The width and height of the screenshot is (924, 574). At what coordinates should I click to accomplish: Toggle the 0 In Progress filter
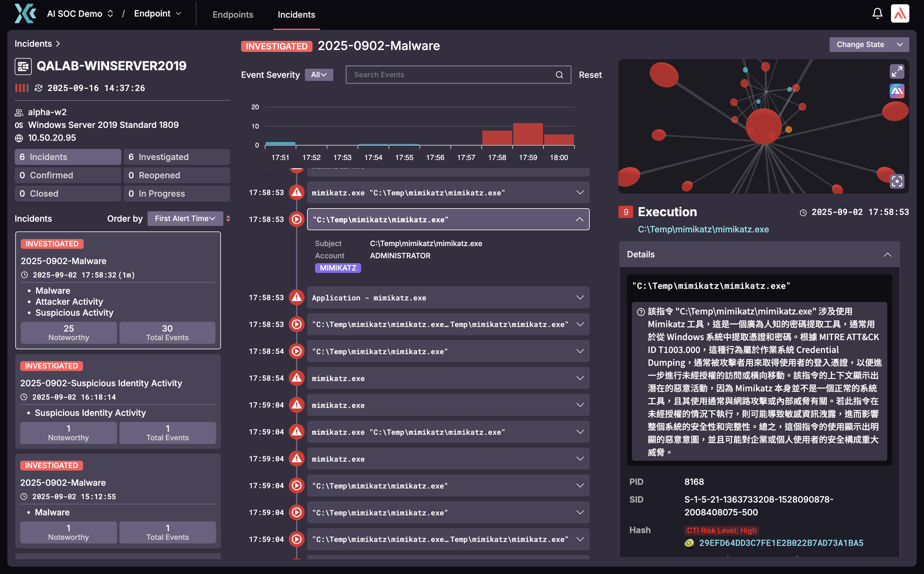pos(177,193)
